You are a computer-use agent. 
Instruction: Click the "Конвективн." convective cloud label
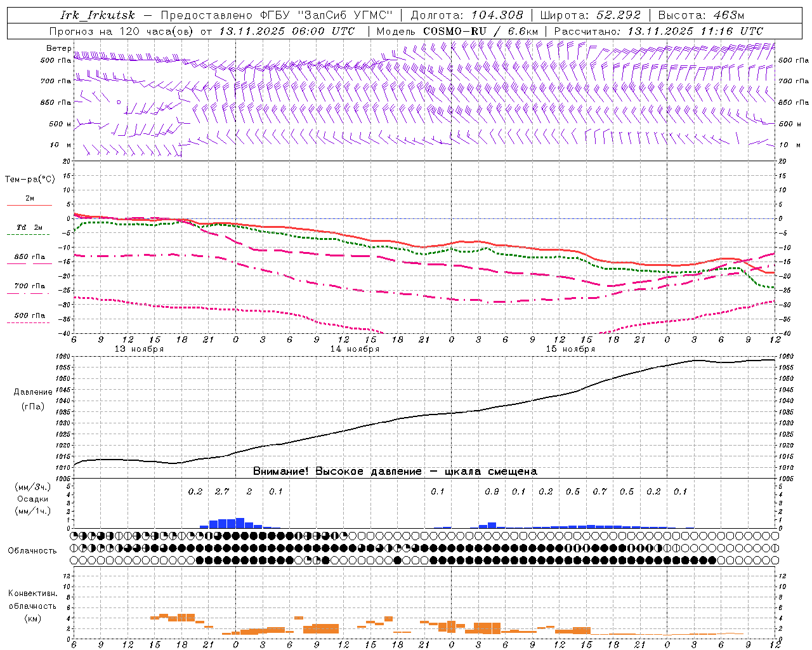[x=32, y=594]
